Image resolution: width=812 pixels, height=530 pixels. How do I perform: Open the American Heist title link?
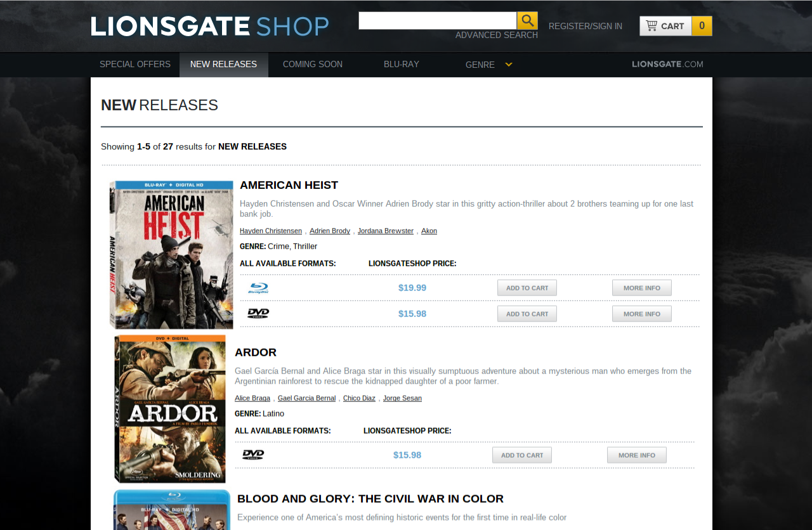[x=289, y=185]
